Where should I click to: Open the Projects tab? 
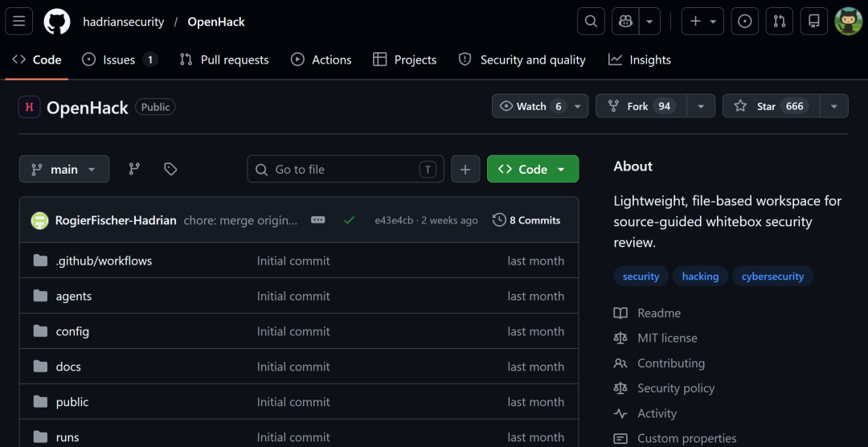click(x=404, y=59)
